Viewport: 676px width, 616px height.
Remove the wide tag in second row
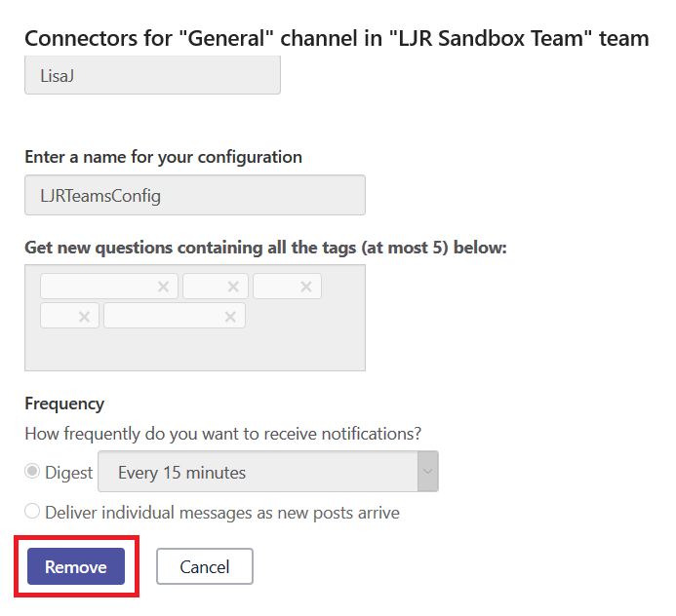(230, 317)
